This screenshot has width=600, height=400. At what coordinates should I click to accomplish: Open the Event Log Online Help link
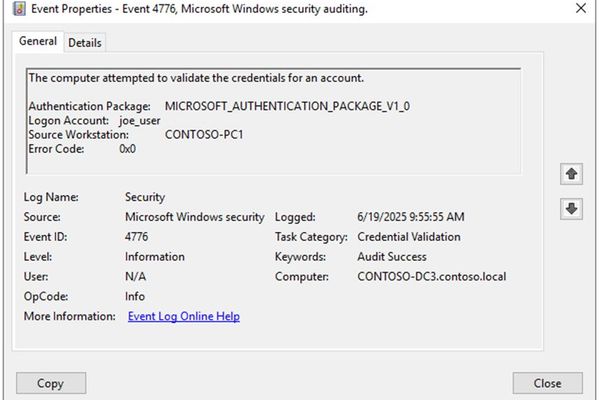[x=183, y=316]
